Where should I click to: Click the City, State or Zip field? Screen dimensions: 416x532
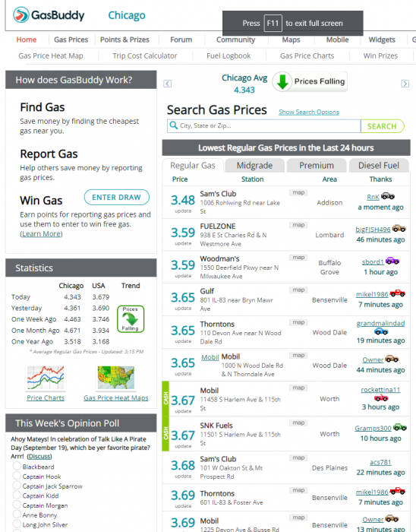(x=263, y=126)
